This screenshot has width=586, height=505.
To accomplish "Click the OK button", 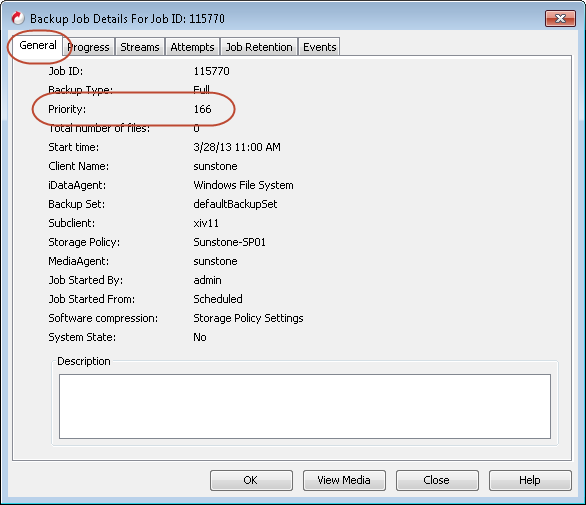I will click(x=251, y=480).
